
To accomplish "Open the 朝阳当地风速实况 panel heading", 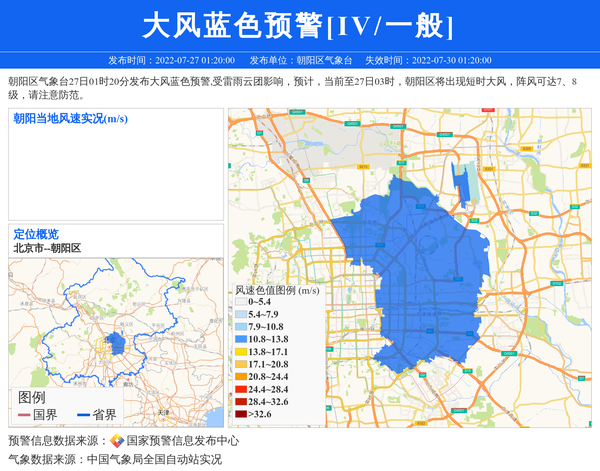I will click(x=70, y=119).
